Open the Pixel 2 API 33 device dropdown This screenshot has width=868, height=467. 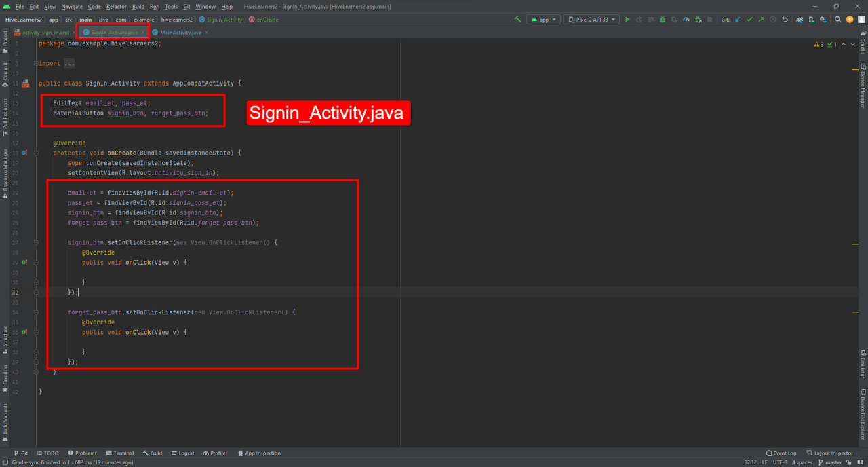click(591, 20)
